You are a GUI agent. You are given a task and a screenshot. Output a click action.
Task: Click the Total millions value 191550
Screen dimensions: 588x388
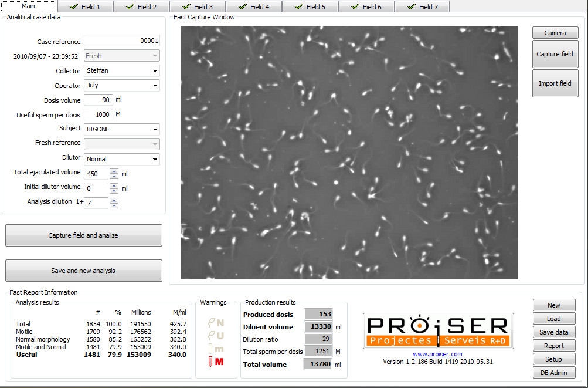tap(141, 324)
